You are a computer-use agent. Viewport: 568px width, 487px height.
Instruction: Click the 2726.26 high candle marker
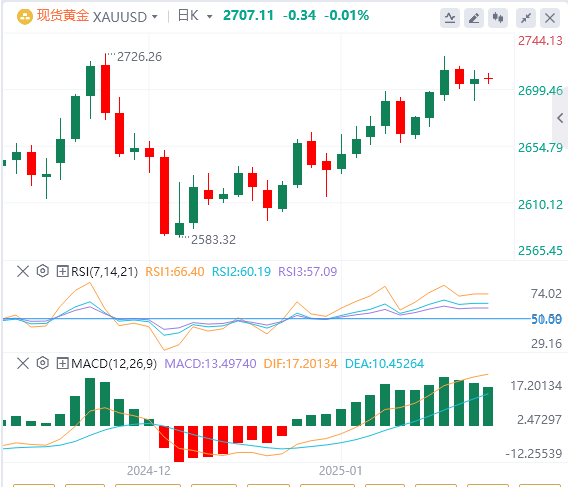click(139, 57)
